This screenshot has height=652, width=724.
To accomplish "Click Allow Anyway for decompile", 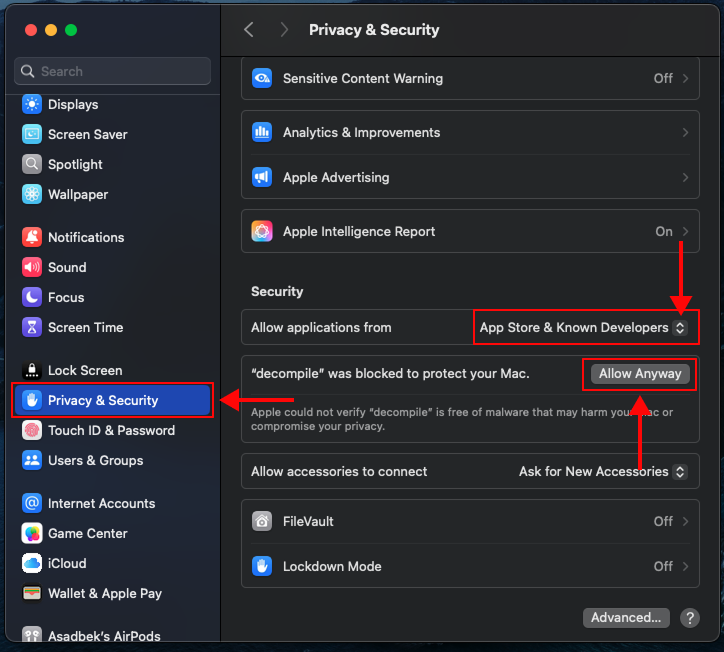I will coord(640,374).
